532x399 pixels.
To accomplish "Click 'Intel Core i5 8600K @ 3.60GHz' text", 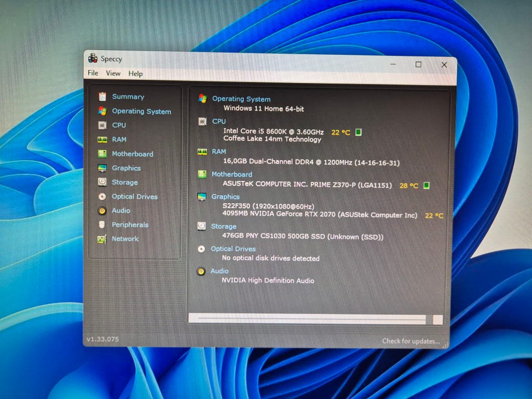I will (x=273, y=131).
